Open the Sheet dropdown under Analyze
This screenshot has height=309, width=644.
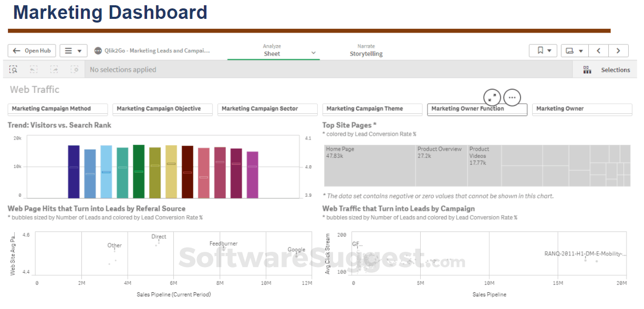coord(313,54)
